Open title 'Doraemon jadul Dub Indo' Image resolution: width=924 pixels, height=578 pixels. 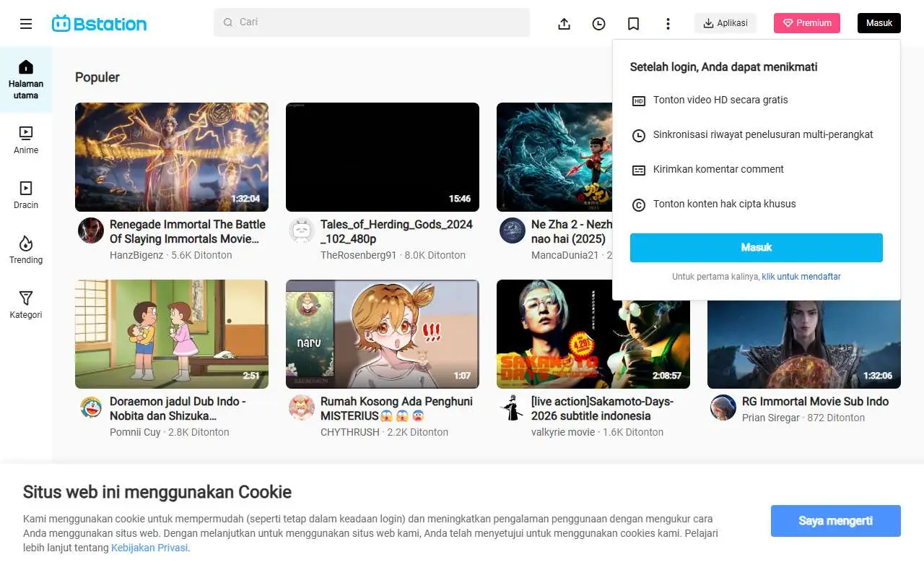click(x=178, y=409)
